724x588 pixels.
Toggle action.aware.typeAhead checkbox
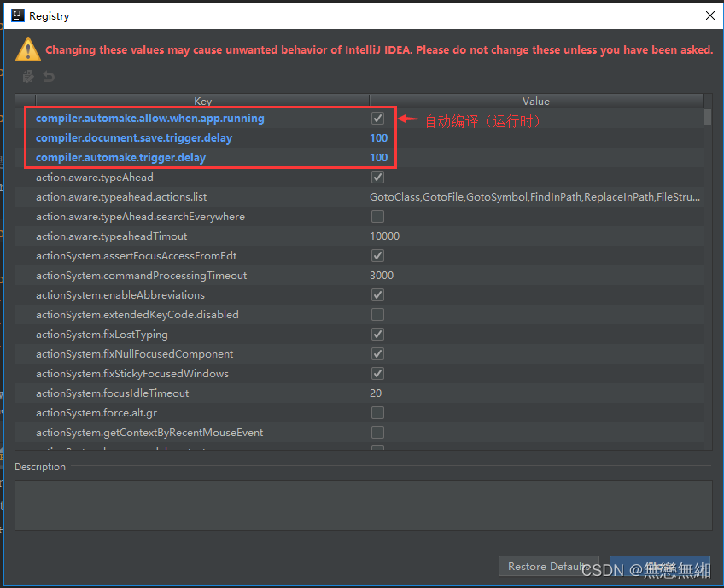tap(377, 178)
